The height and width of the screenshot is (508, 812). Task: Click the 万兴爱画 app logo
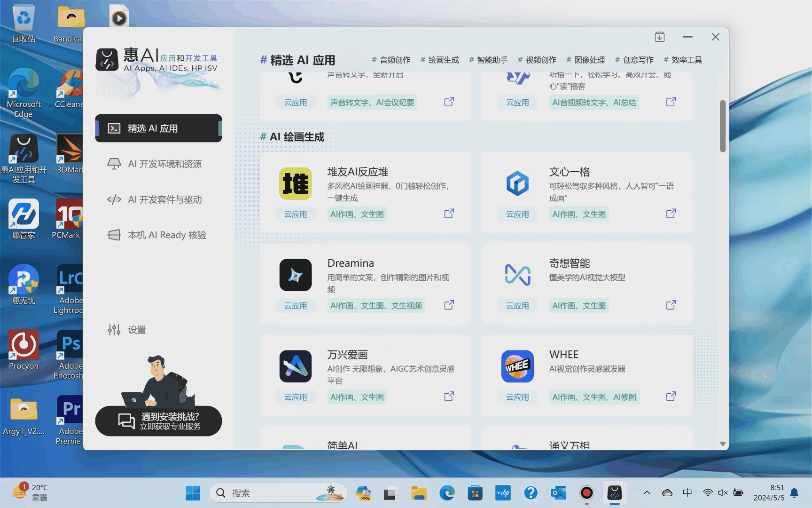pyautogui.click(x=296, y=366)
